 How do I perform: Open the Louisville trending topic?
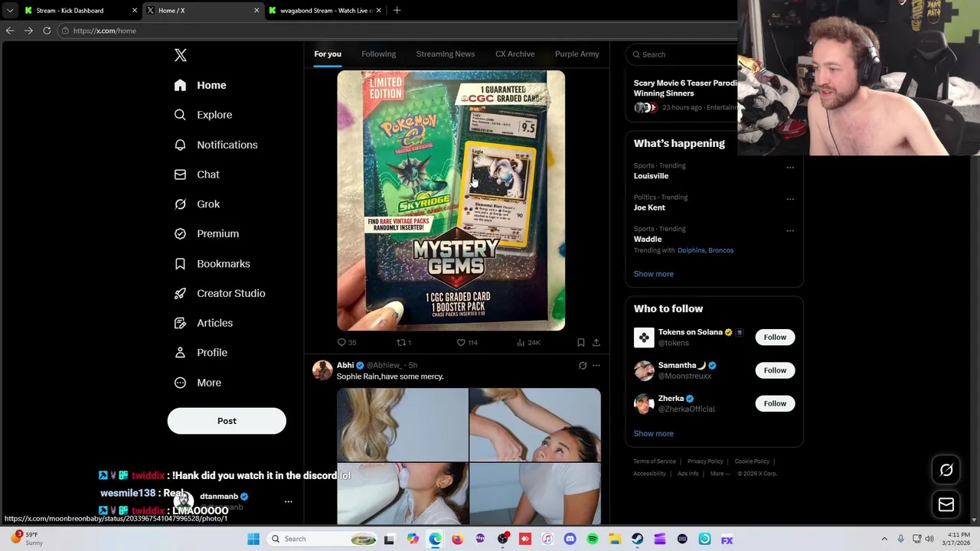[x=651, y=176]
